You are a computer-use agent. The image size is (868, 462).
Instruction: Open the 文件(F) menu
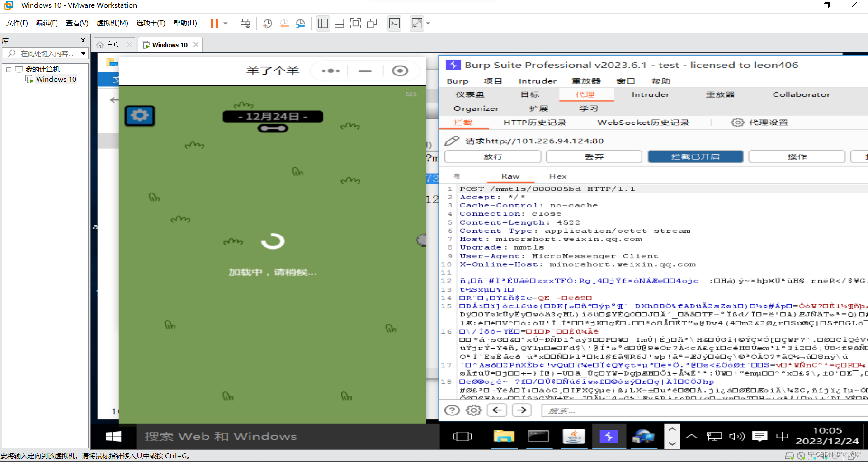point(17,23)
